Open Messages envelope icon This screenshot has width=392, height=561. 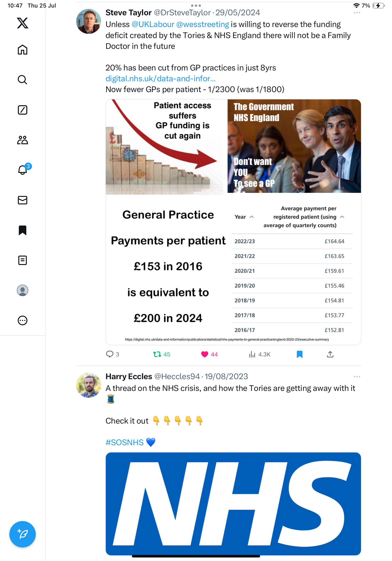coord(23,200)
